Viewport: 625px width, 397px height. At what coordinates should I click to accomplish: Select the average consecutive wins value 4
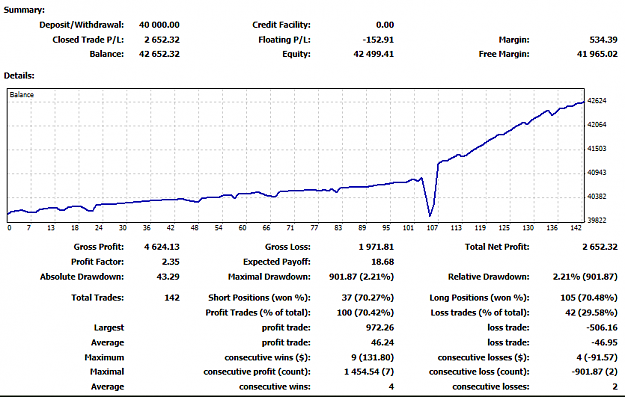pos(391,387)
